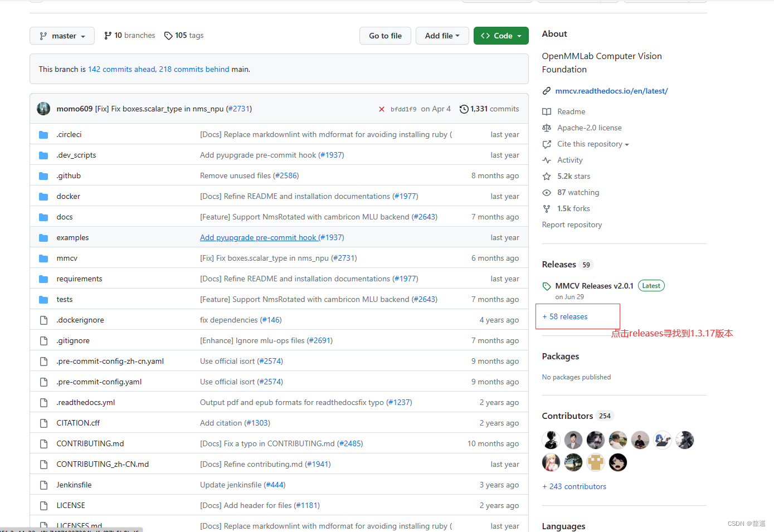
Task: Open the requirements folder icon
Action: tap(43, 279)
